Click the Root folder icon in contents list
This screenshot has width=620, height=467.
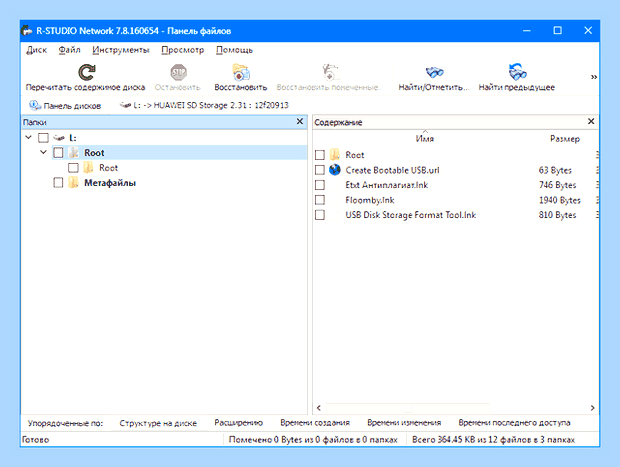[335, 155]
